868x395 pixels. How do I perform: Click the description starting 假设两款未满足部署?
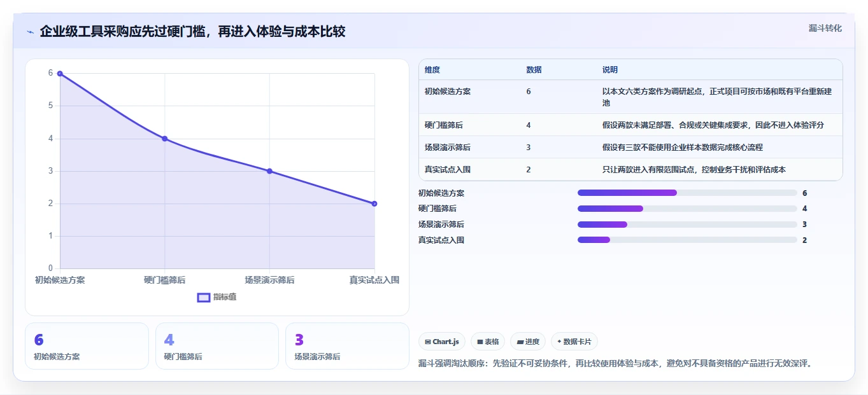713,125
